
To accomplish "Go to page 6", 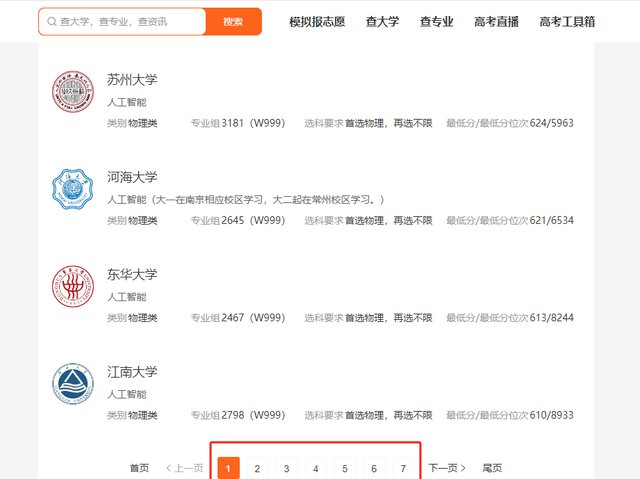I will (374, 468).
